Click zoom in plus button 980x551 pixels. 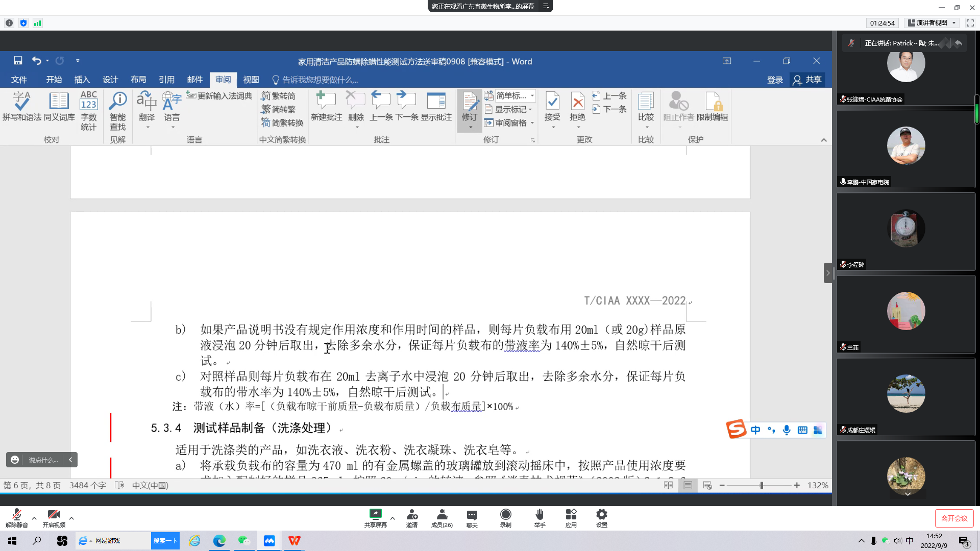[796, 485]
